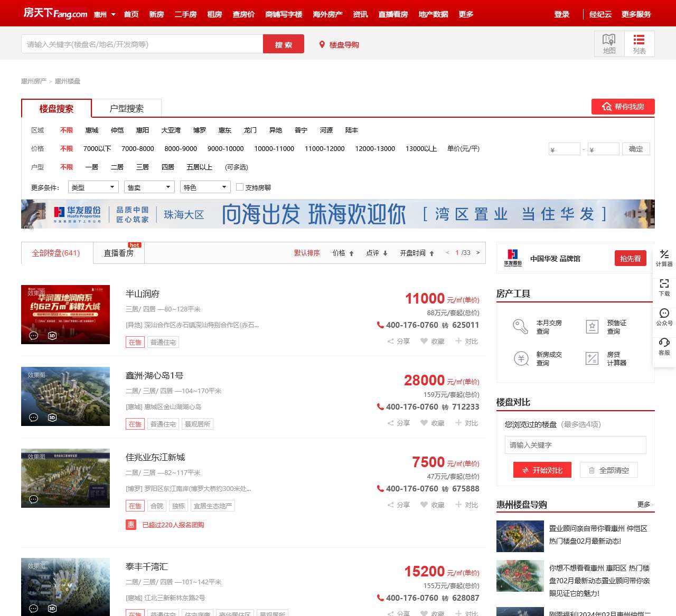676x616 pixels.
Task: Expand the 售卖 sale status dropdown
Action: tap(149, 187)
